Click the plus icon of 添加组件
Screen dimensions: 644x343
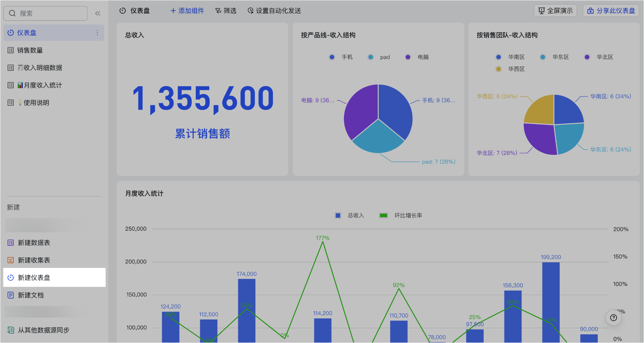[173, 11]
